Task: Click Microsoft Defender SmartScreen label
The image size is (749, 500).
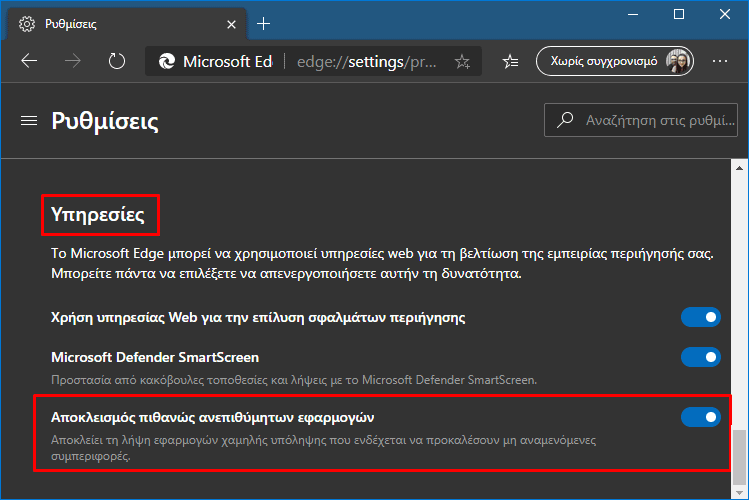Action: [x=155, y=357]
